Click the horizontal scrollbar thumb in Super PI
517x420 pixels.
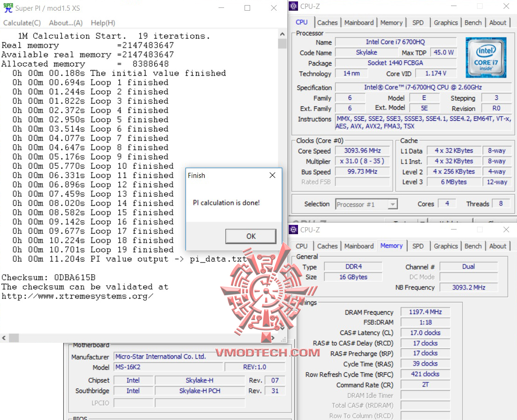click(14, 338)
